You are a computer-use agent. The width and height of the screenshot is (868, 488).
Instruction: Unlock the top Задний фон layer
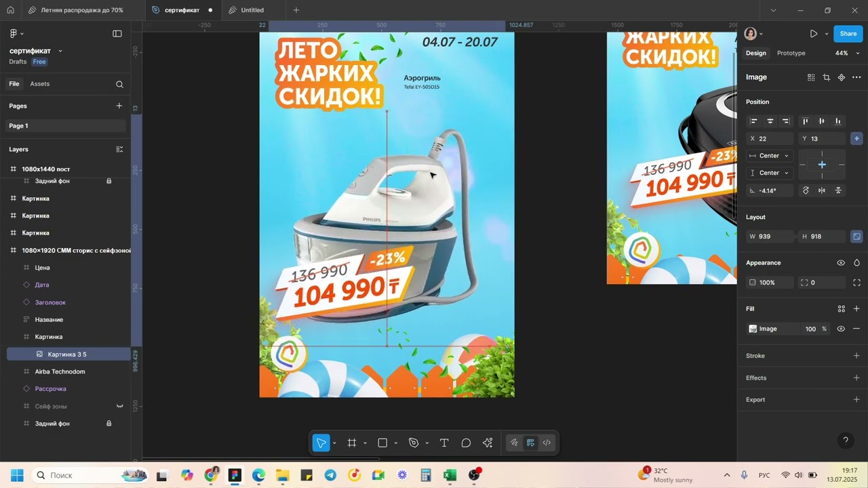click(x=108, y=181)
